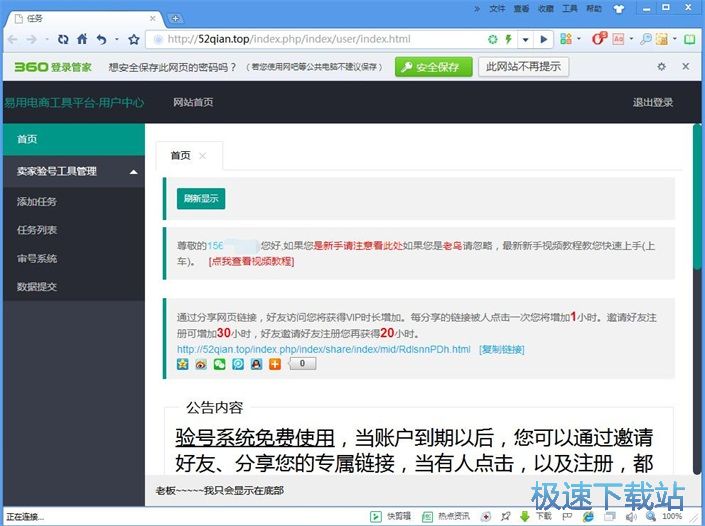Click the red notification badge toolbar icon
This screenshot has width=705, height=526.
599,39
